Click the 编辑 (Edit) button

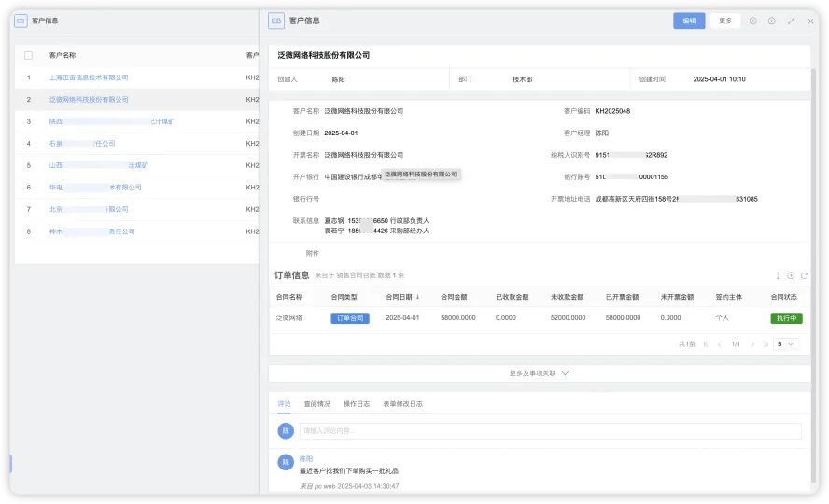[x=689, y=21]
